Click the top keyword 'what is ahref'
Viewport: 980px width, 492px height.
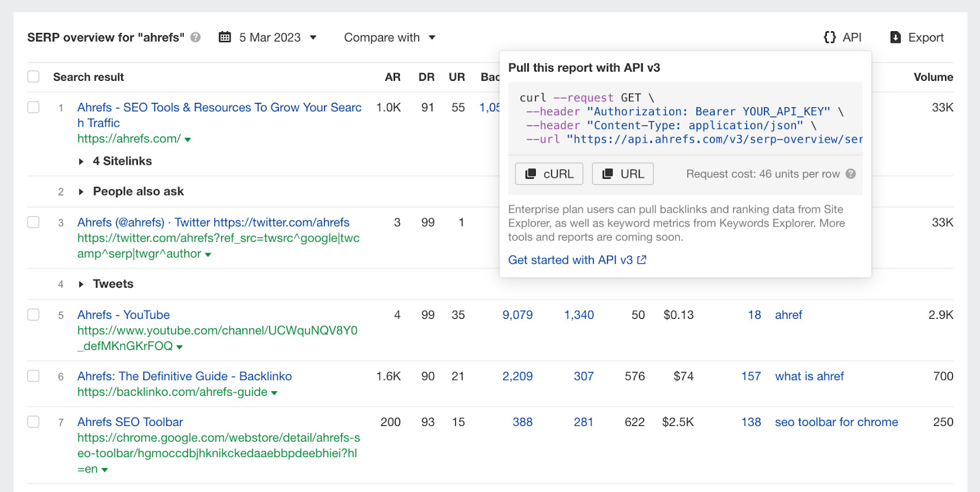(809, 376)
